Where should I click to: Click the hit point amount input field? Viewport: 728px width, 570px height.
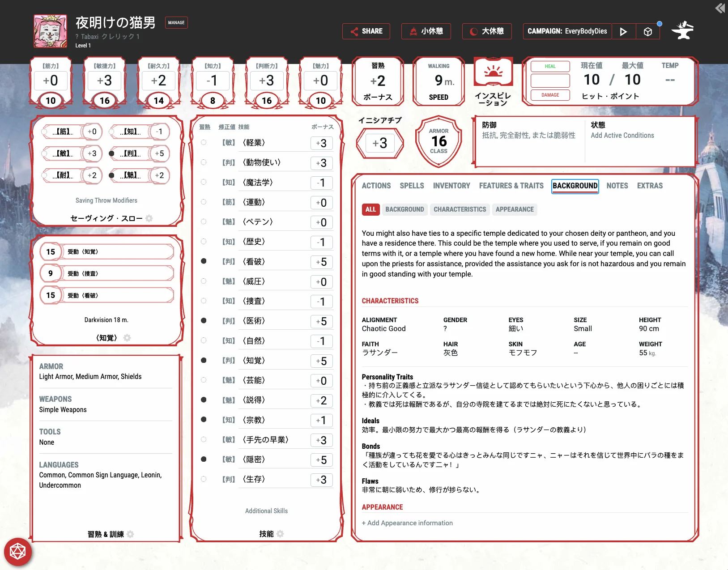point(550,81)
